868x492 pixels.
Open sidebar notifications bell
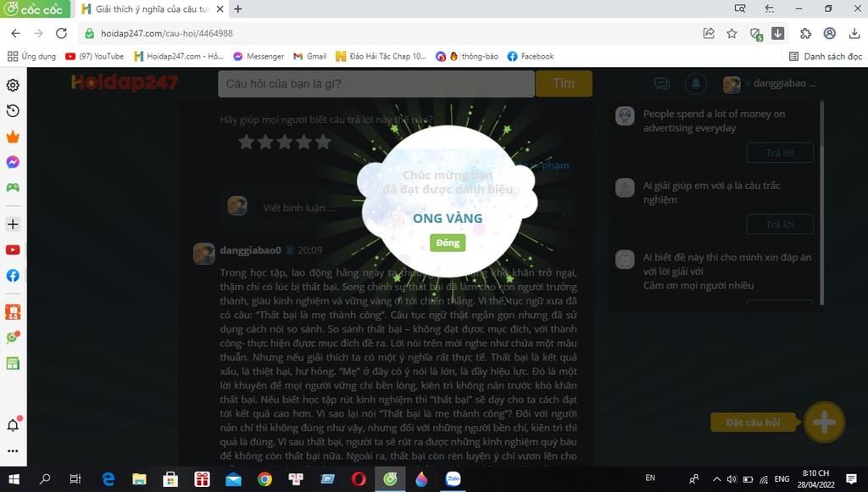(x=13, y=424)
